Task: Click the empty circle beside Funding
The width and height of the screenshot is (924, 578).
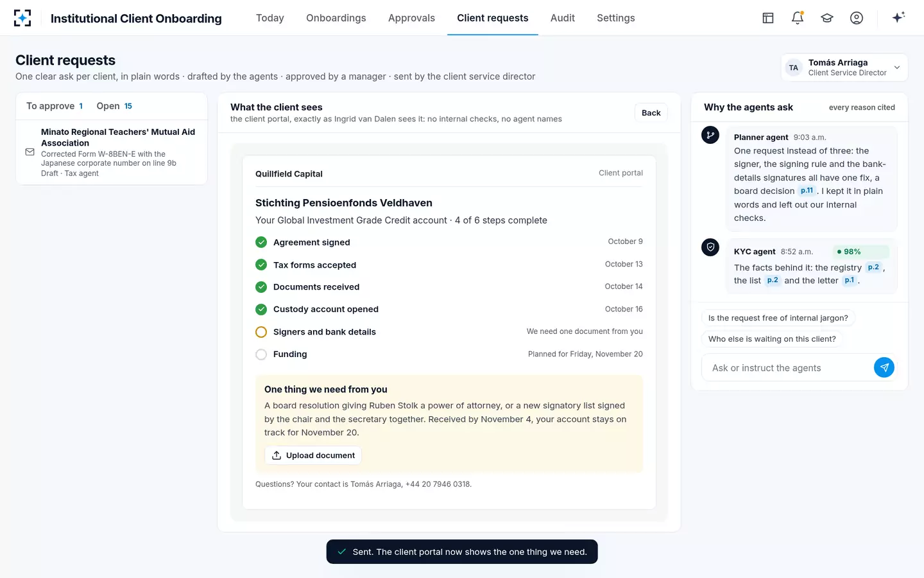Action: point(261,355)
